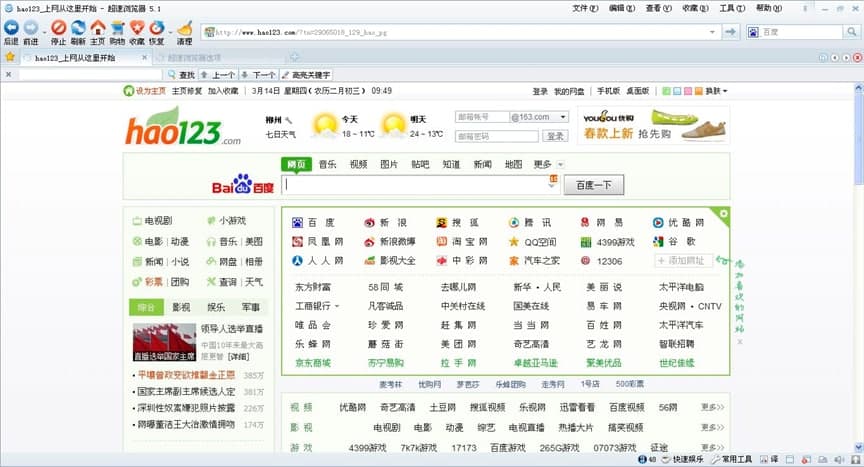Open the Shopping (购物) toolbar icon
Image resolution: width=864 pixels, height=467 pixels.
click(x=117, y=28)
